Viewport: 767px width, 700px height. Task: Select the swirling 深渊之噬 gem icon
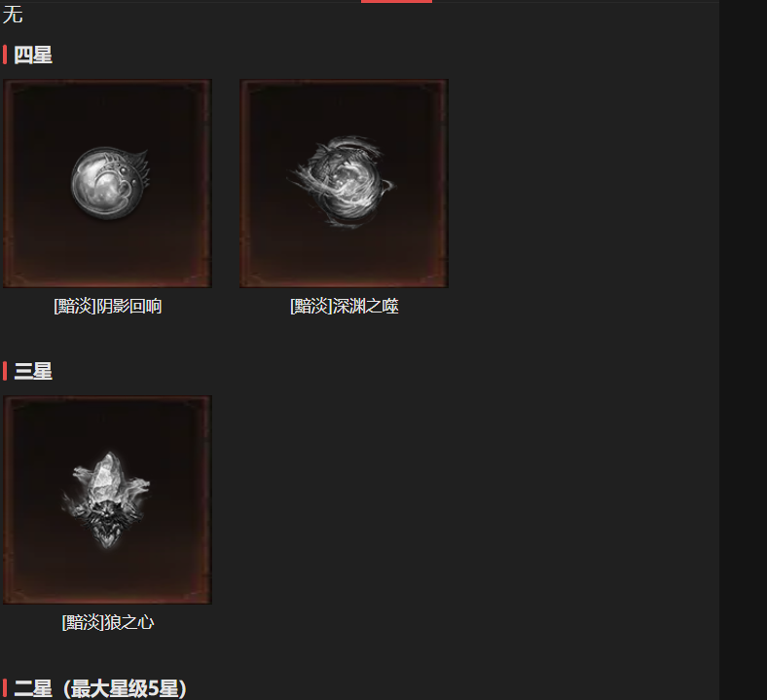(343, 181)
